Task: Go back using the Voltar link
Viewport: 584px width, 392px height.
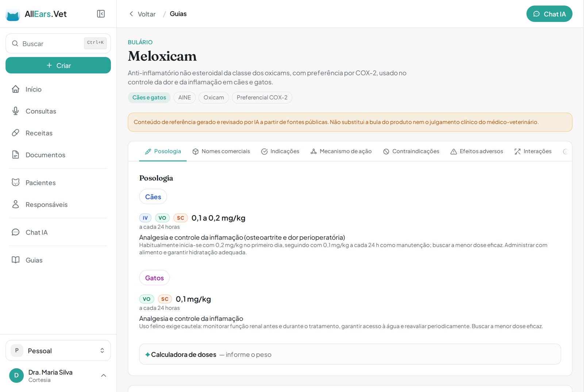Action: (x=142, y=14)
